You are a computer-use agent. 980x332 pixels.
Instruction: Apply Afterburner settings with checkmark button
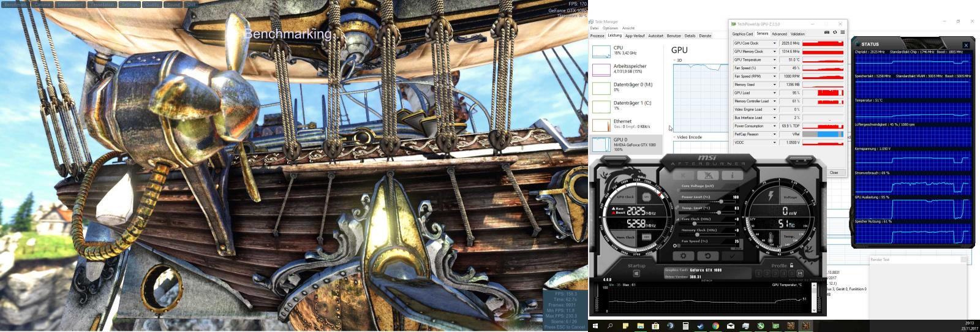pyautogui.click(x=733, y=256)
